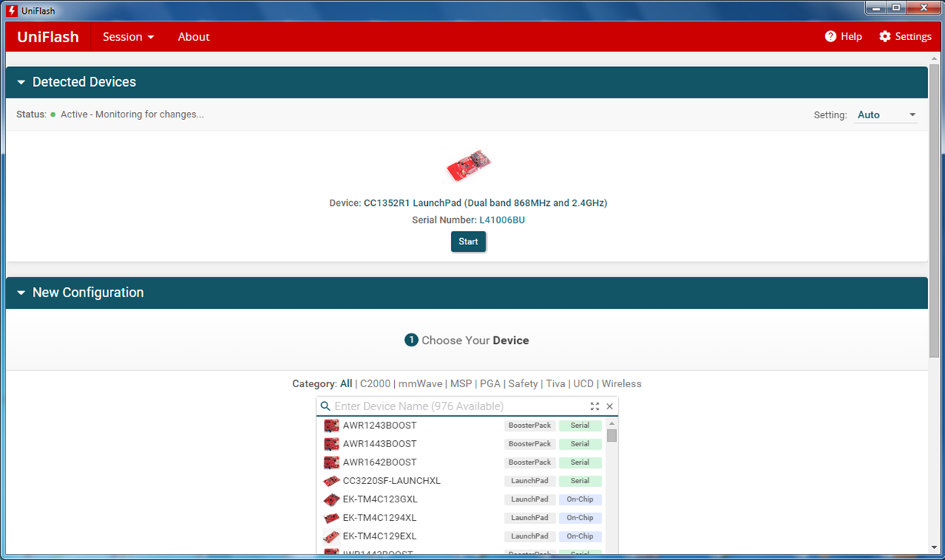Click the AWR1642BOOST board icon
The height and width of the screenshot is (560, 945).
[331, 462]
